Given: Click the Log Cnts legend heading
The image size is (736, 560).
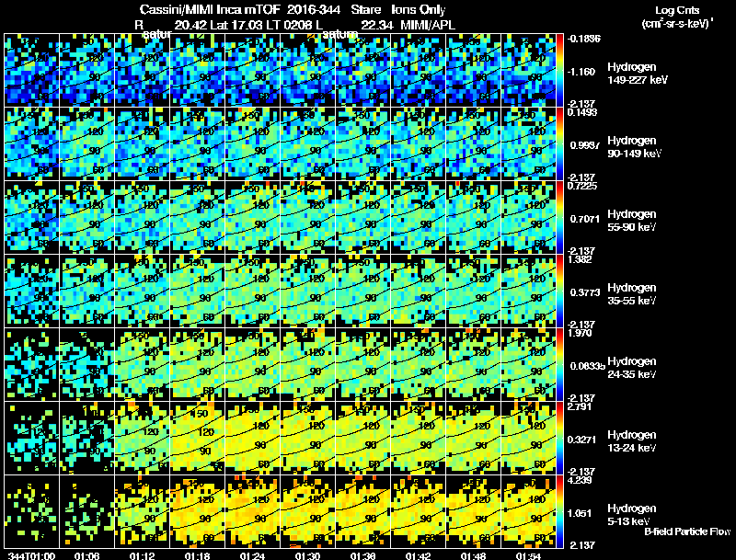Looking at the screenshot, I should coord(677,11).
